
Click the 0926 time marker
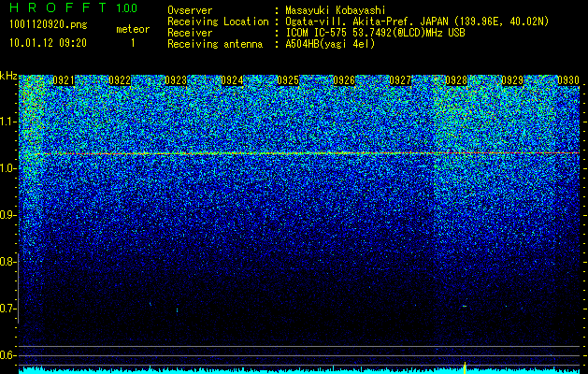[344, 80]
